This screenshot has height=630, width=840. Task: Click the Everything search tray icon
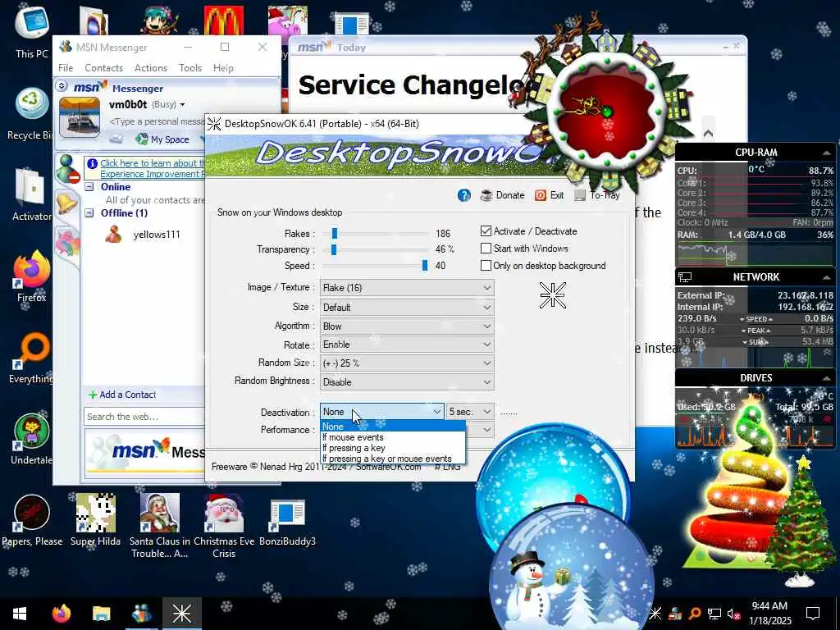coord(694,614)
